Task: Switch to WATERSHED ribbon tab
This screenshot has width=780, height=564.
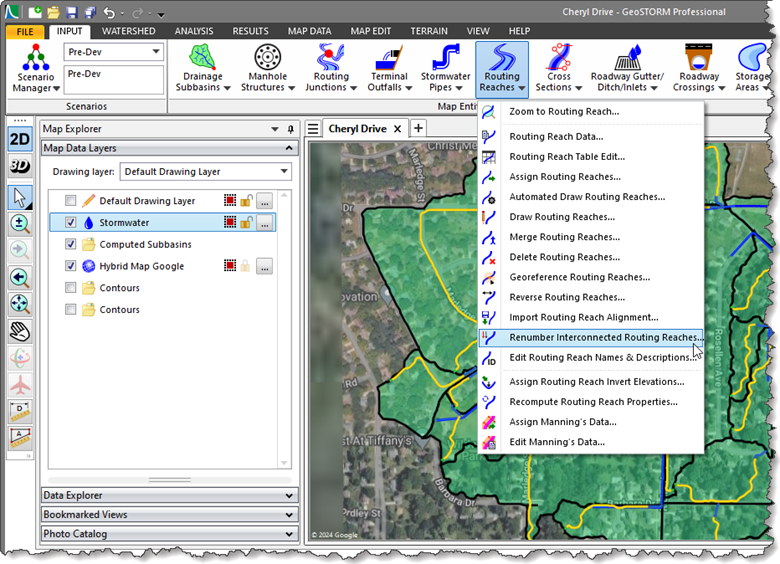Action: pyautogui.click(x=128, y=31)
